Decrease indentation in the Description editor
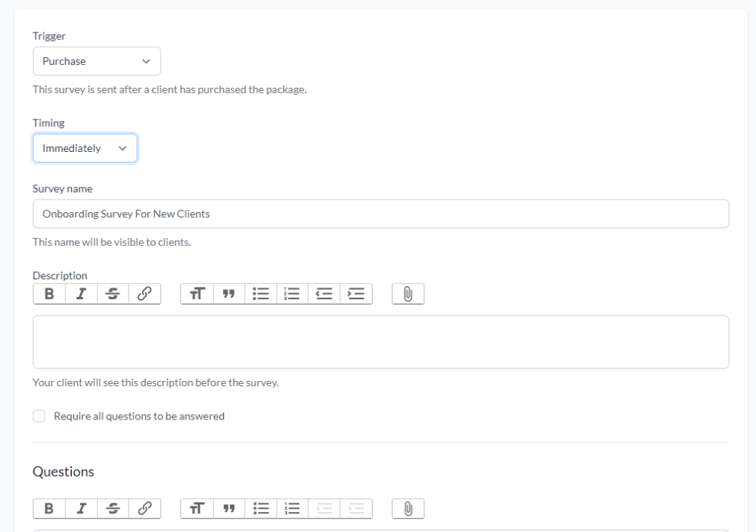Screen dimensions: 756x532 pos(324,293)
